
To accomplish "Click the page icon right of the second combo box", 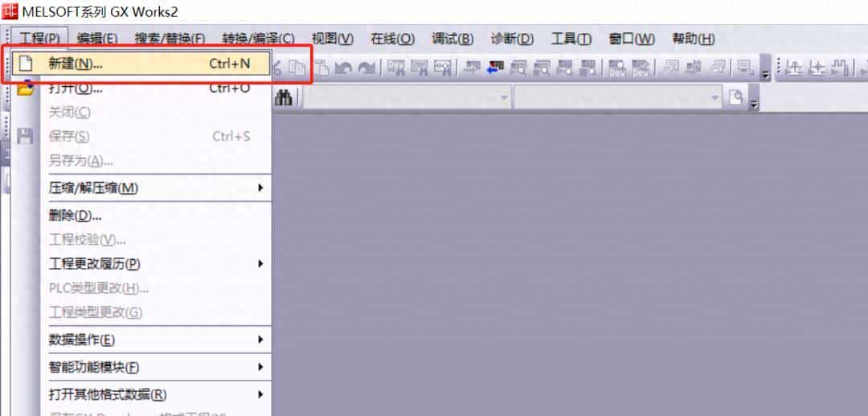I will point(735,98).
